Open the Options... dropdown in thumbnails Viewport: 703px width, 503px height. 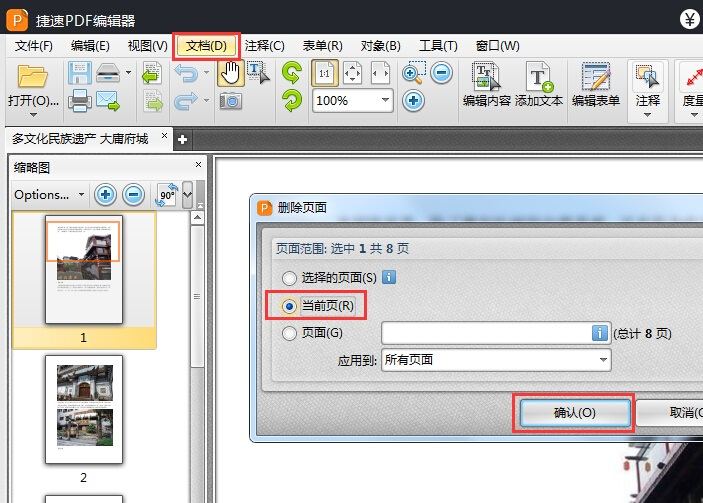[x=49, y=195]
